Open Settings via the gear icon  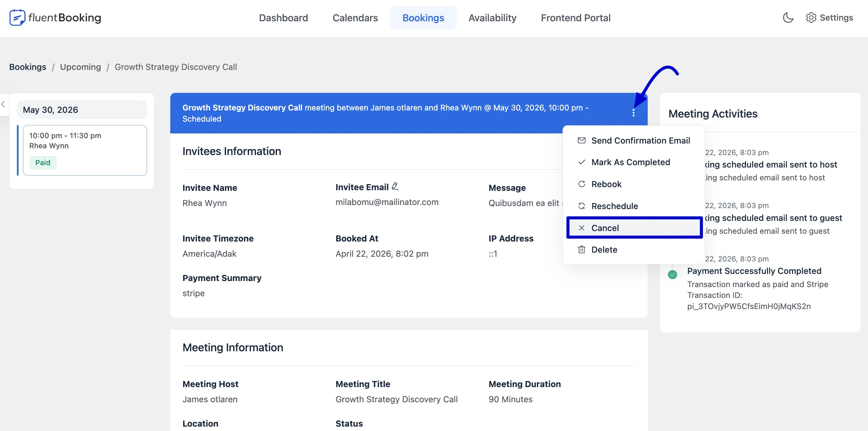tap(811, 18)
